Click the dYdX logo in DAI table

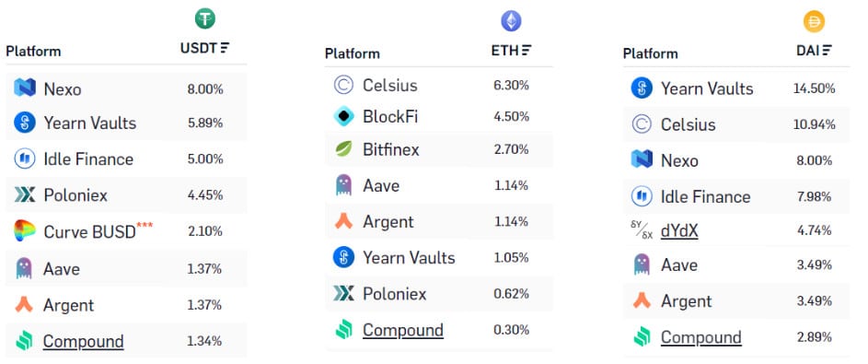(x=642, y=230)
